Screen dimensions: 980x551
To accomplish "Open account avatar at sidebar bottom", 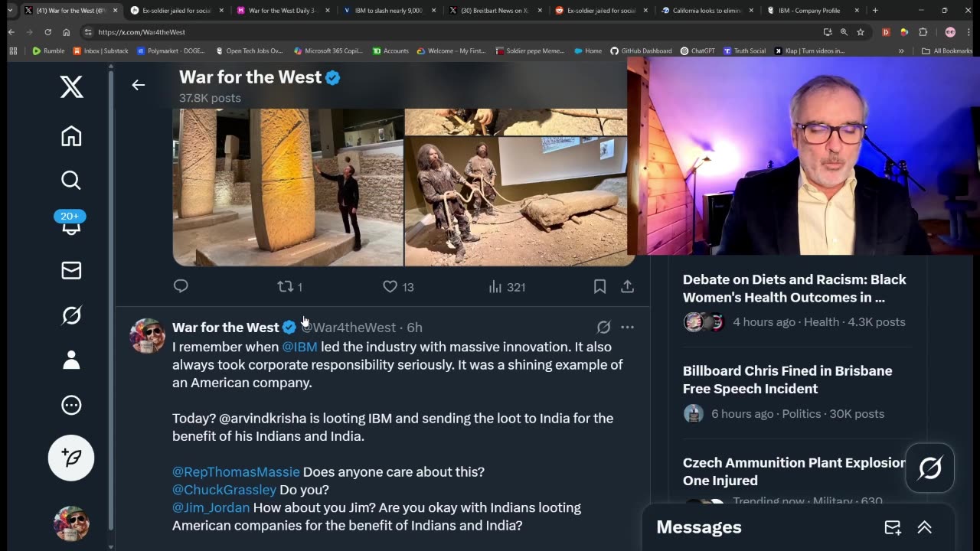I will [x=71, y=523].
